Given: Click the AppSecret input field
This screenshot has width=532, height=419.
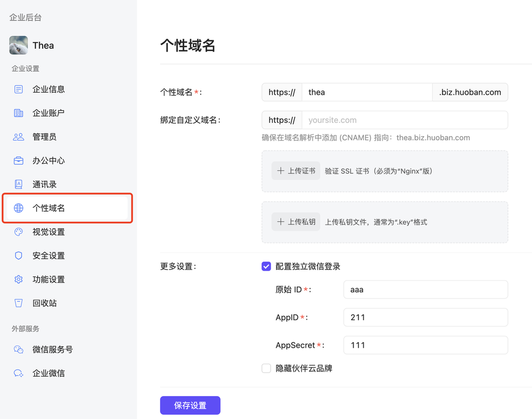Looking at the screenshot, I should tap(426, 345).
